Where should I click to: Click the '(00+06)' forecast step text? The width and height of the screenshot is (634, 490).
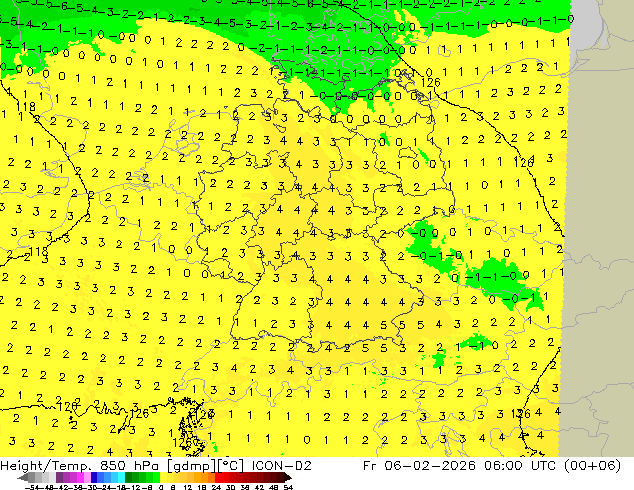pyautogui.click(x=594, y=466)
